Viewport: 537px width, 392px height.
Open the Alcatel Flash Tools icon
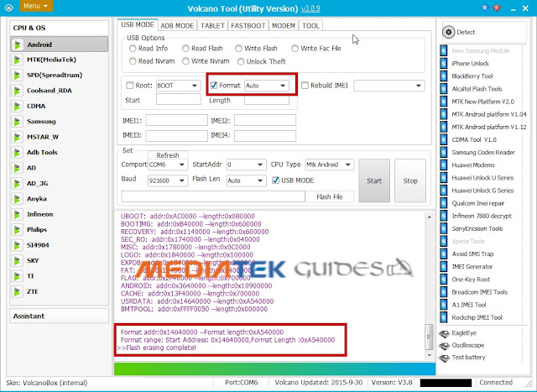click(x=444, y=89)
